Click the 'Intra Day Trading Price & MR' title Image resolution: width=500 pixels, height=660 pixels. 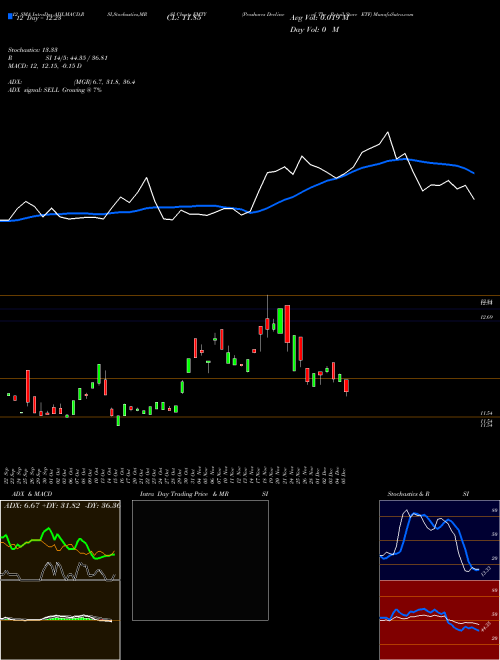tap(184, 494)
